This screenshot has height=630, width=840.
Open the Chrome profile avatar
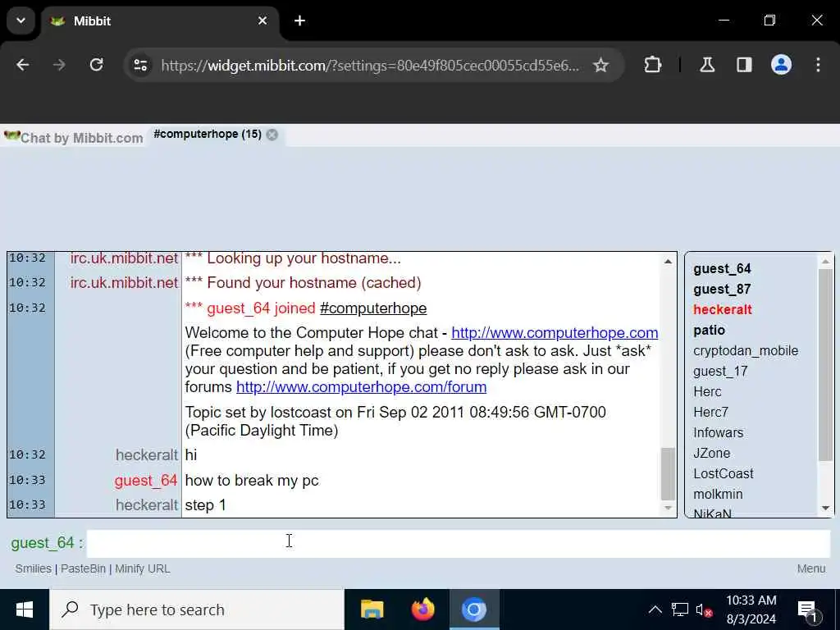tap(781, 65)
